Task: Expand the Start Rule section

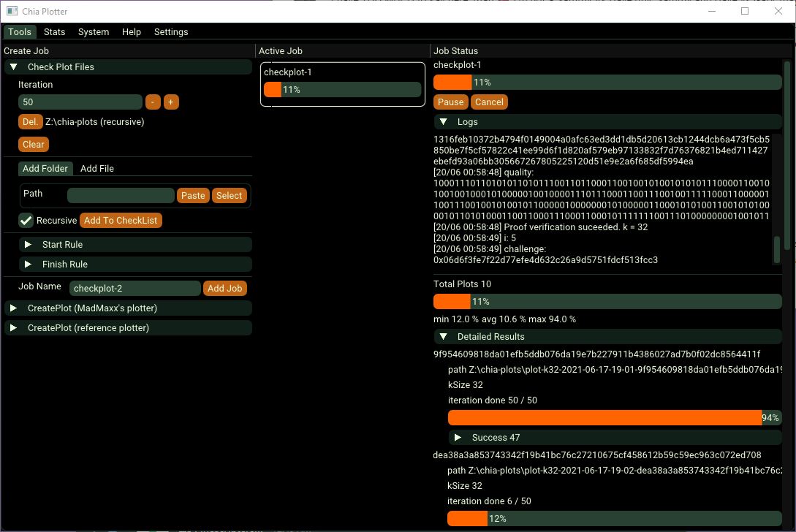Action: pyautogui.click(x=135, y=245)
